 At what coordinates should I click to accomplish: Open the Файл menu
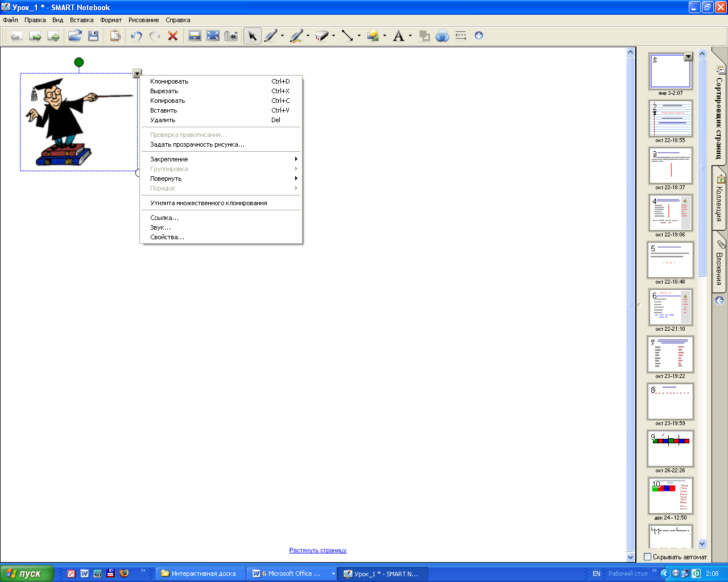coord(11,20)
